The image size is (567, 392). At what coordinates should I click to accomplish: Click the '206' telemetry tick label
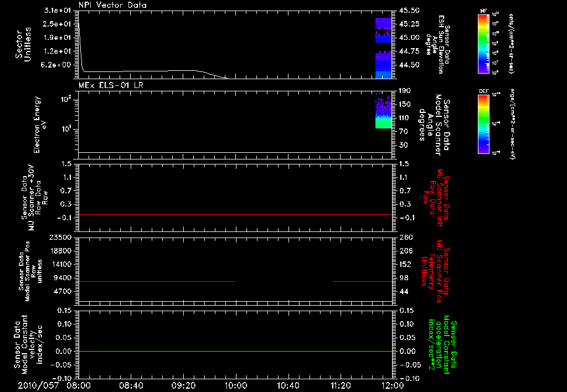click(405, 251)
